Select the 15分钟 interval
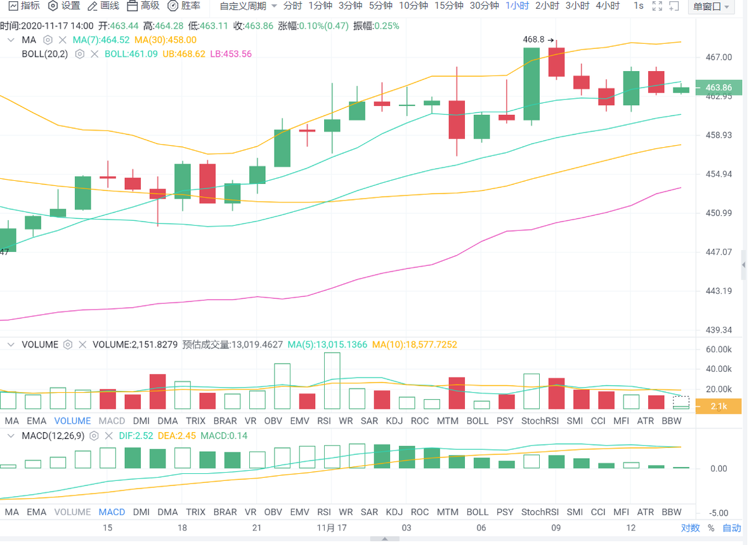Screen dimensions: 756x545 [x=449, y=6]
